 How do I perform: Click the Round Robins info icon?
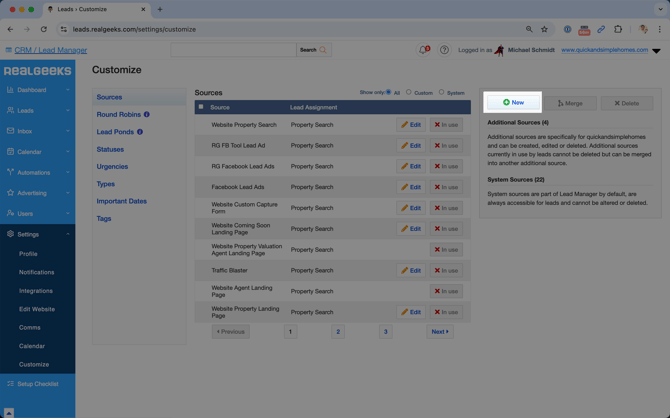[147, 115]
